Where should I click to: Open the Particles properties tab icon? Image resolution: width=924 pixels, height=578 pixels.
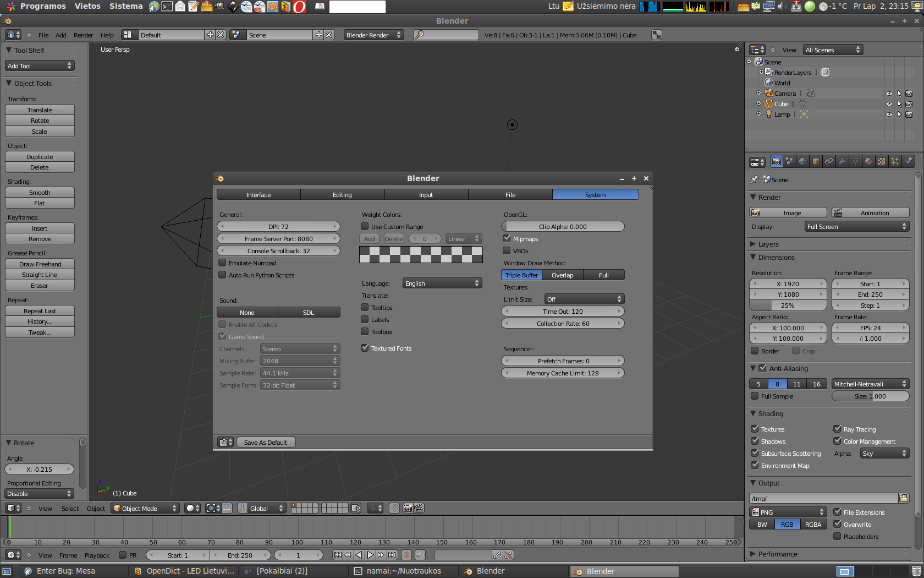coord(895,161)
